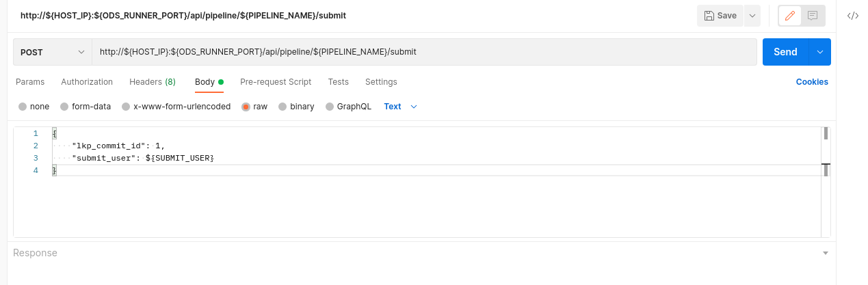
Task: Click line number 4 in the editor gutter
Action: [x=36, y=170]
